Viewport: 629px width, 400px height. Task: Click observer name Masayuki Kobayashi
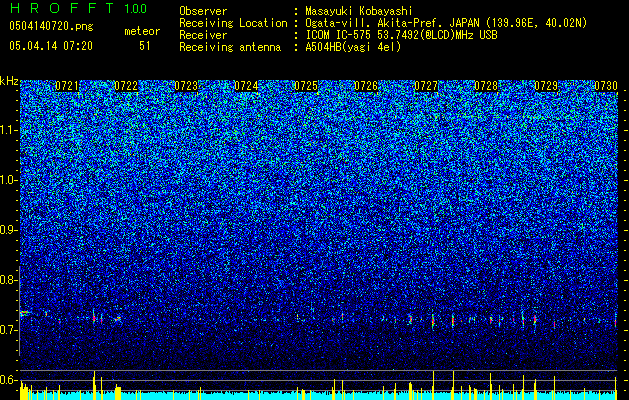(x=358, y=11)
